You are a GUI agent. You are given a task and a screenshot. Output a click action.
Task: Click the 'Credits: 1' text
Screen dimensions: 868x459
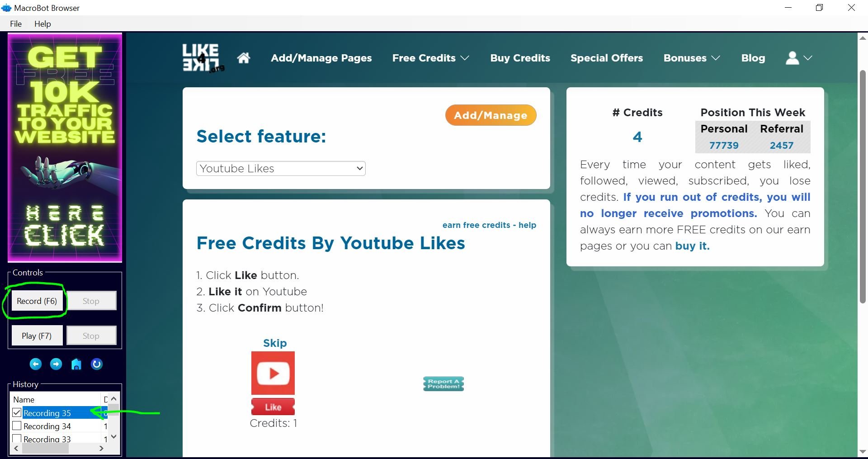click(274, 423)
